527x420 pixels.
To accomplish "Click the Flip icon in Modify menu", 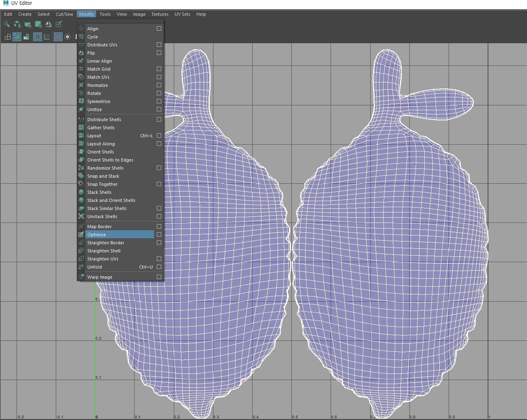I will click(x=81, y=53).
